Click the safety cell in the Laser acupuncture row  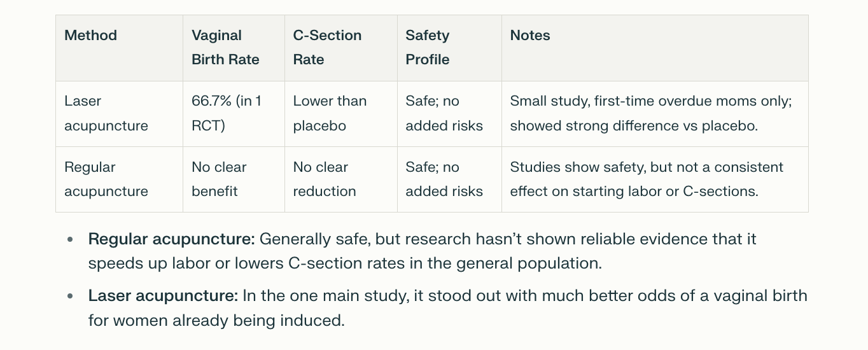444,113
